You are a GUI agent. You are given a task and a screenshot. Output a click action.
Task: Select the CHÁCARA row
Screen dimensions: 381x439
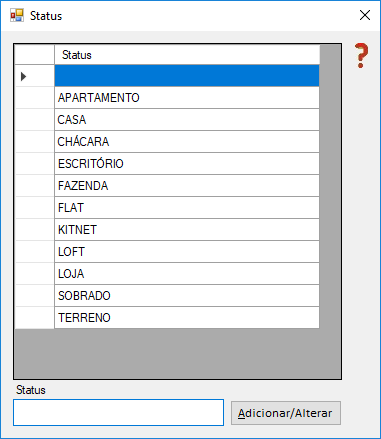(187, 142)
